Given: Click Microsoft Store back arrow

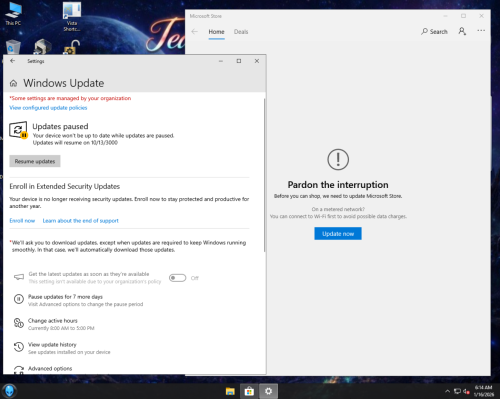Looking at the screenshot, I should click(195, 32).
